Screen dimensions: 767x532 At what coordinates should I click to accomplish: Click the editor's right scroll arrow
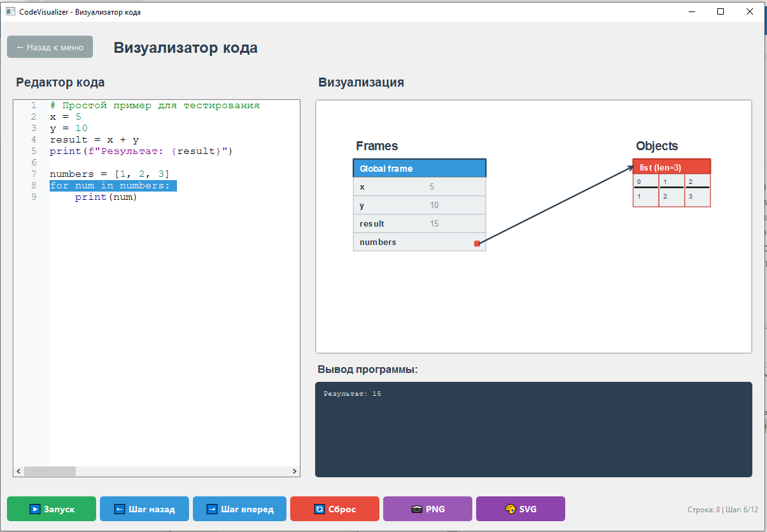point(295,472)
